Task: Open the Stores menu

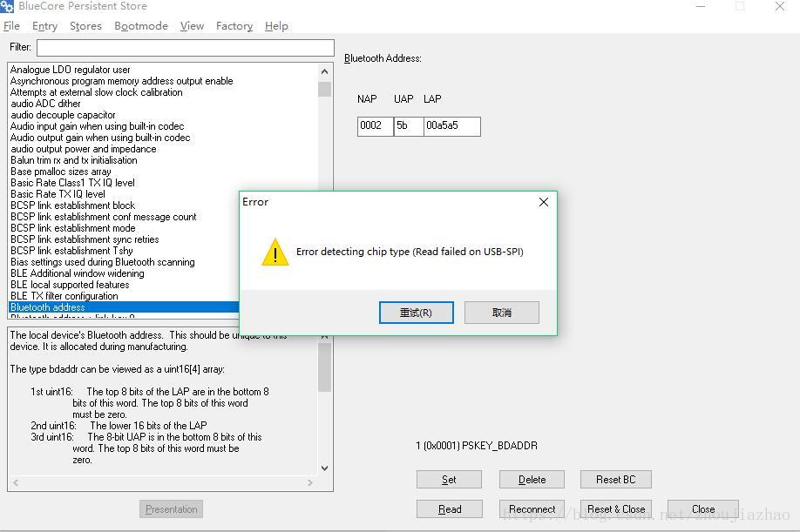Action: pyautogui.click(x=85, y=26)
